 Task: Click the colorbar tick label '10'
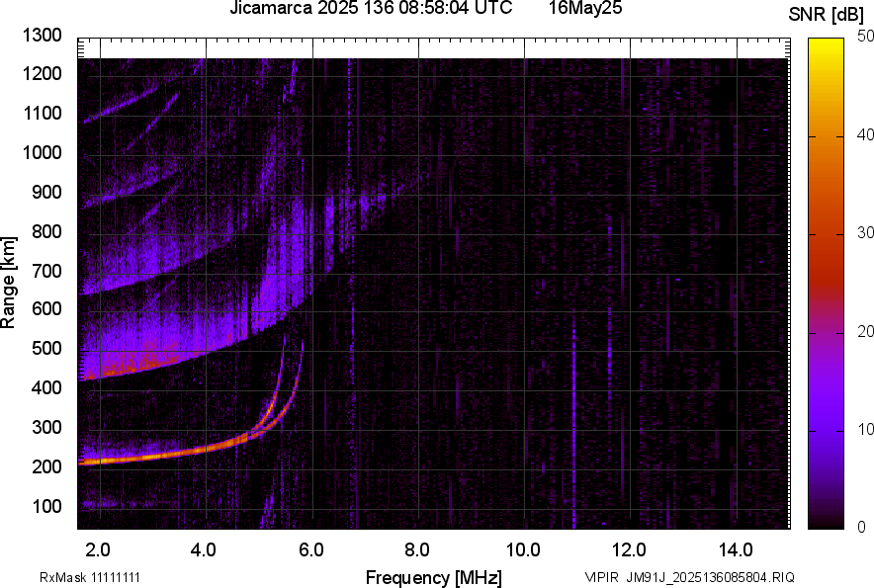click(x=866, y=429)
